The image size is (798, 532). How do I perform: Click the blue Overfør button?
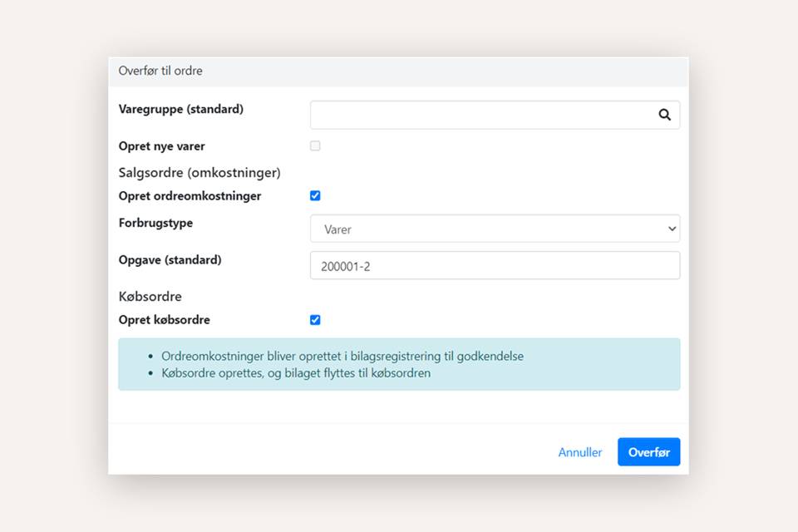point(648,452)
